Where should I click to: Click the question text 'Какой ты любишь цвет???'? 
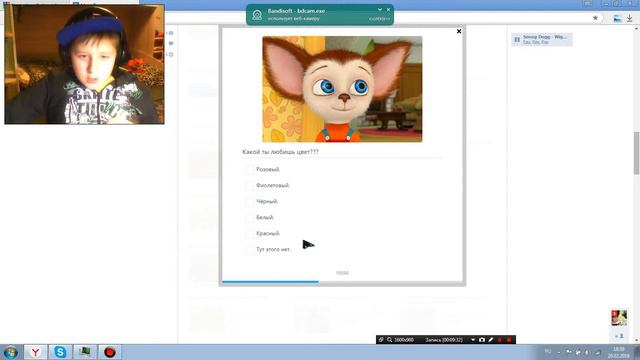[x=280, y=152]
